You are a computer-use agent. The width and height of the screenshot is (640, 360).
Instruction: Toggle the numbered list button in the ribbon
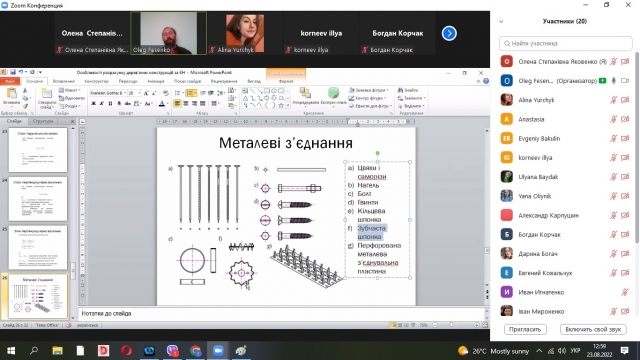click(190, 93)
